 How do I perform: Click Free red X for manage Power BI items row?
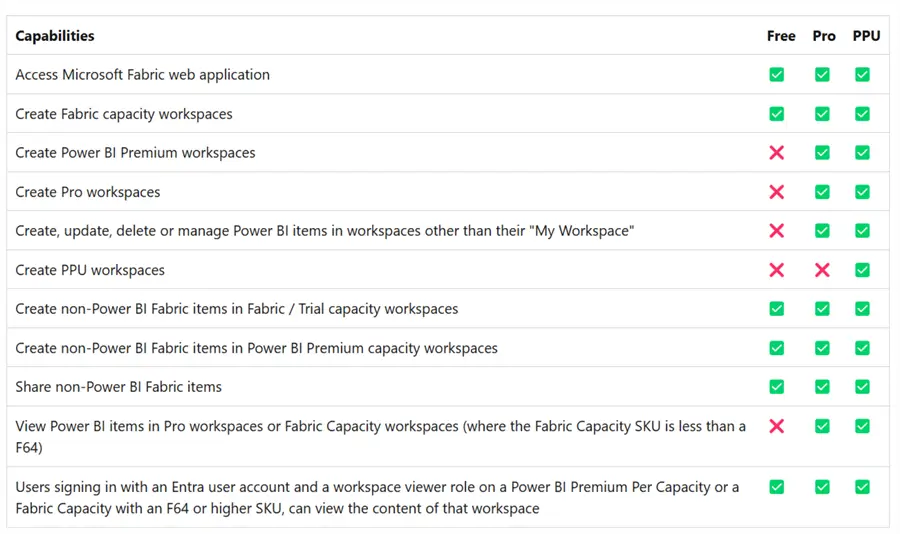click(776, 231)
